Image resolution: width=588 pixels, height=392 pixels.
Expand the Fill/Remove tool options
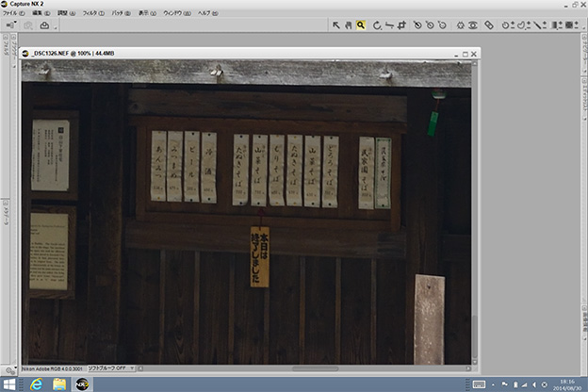(x=576, y=25)
